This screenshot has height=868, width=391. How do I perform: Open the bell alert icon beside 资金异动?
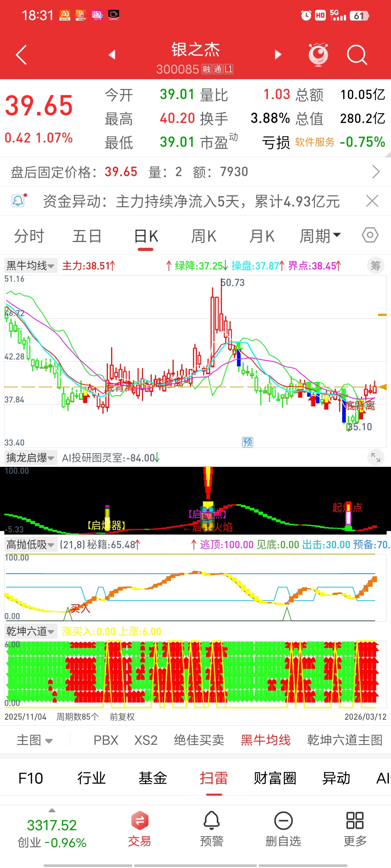[18, 201]
